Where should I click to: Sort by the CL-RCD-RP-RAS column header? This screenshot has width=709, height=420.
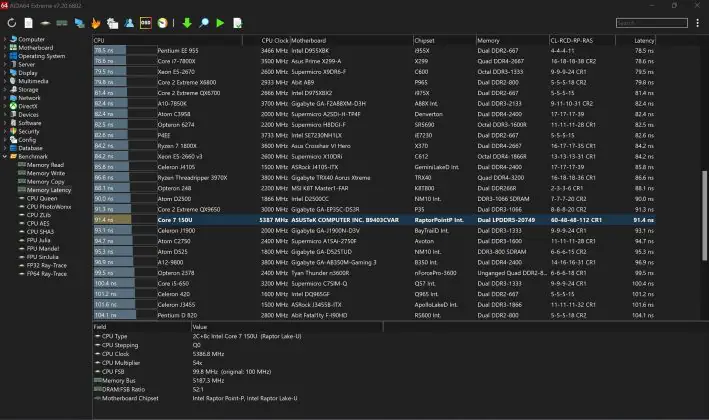[x=582, y=40]
